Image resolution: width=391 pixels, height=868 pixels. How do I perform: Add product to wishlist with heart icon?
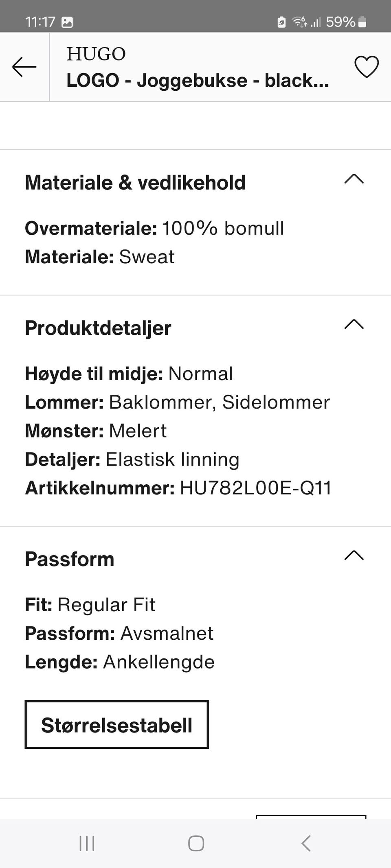(366, 67)
